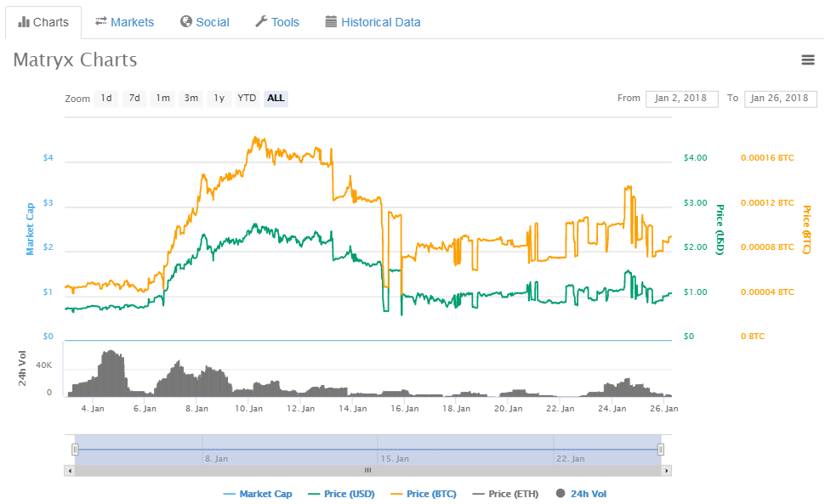Toggle the Market Cap series legend
The height and width of the screenshot is (504, 831).
click(258, 494)
